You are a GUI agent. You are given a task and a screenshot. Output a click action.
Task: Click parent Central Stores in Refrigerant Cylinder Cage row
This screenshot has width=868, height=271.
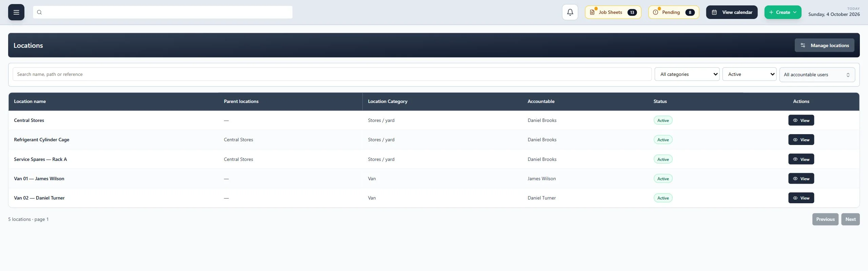pos(238,140)
